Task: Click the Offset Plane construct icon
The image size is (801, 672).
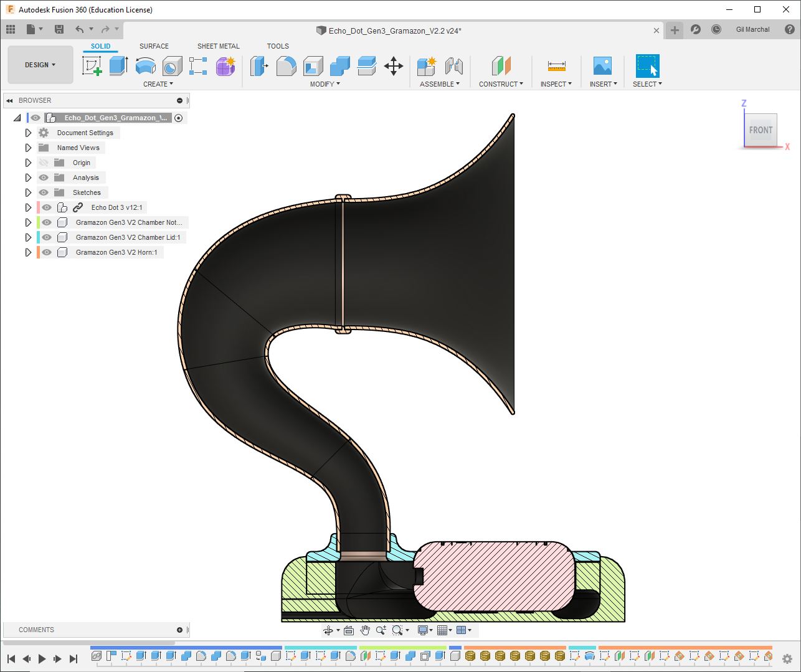Action: (x=501, y=65)
